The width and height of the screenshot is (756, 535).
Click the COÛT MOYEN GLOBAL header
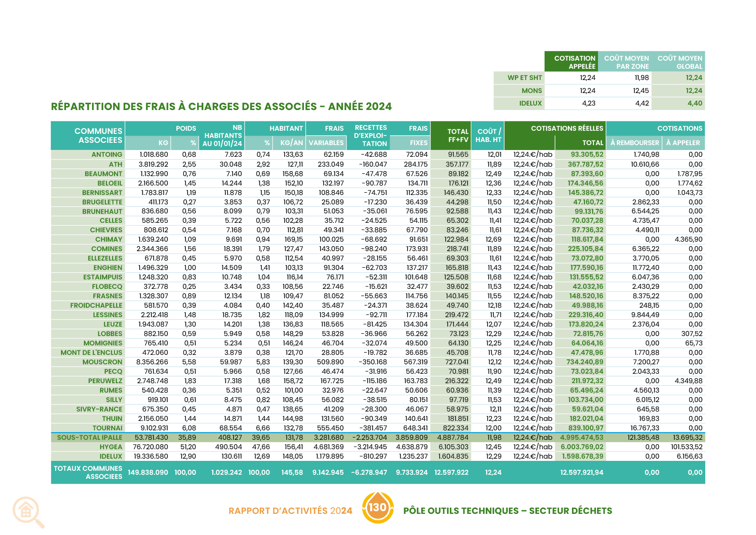click(x=679, y=62)
